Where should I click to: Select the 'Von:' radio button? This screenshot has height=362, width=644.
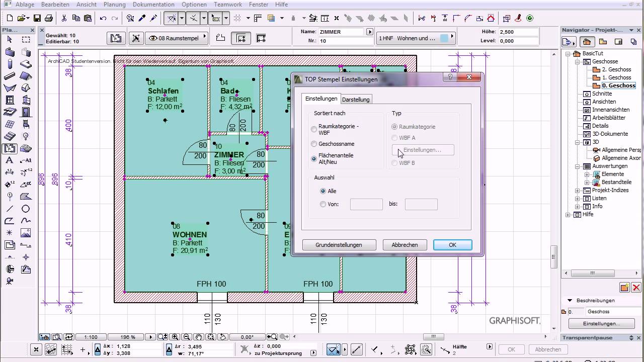pos(323,204)
